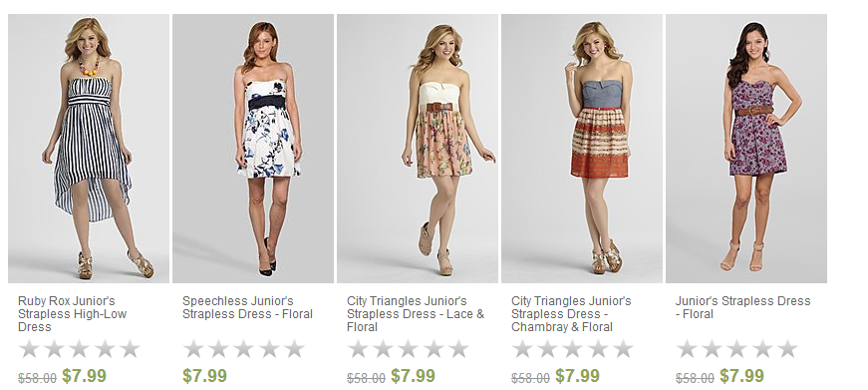Click first star under Lace & Floral dress
Viewport: 868px width, 390px height.
pyautogui.click(x=358, y=349)
